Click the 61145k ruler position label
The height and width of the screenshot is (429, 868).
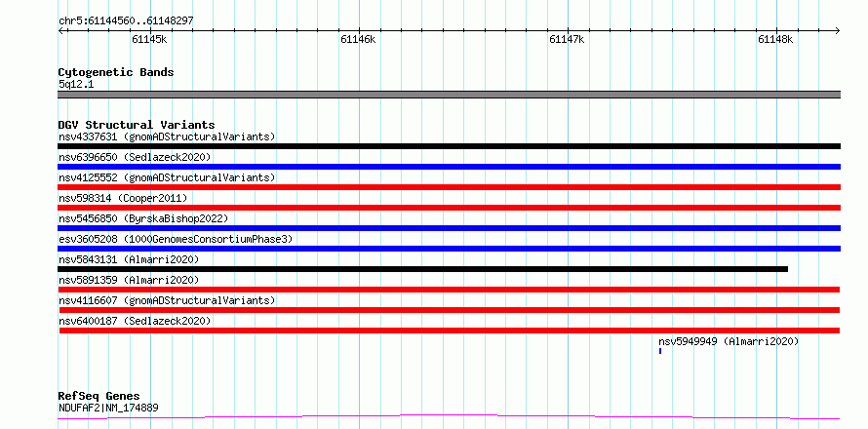point(149,39)
